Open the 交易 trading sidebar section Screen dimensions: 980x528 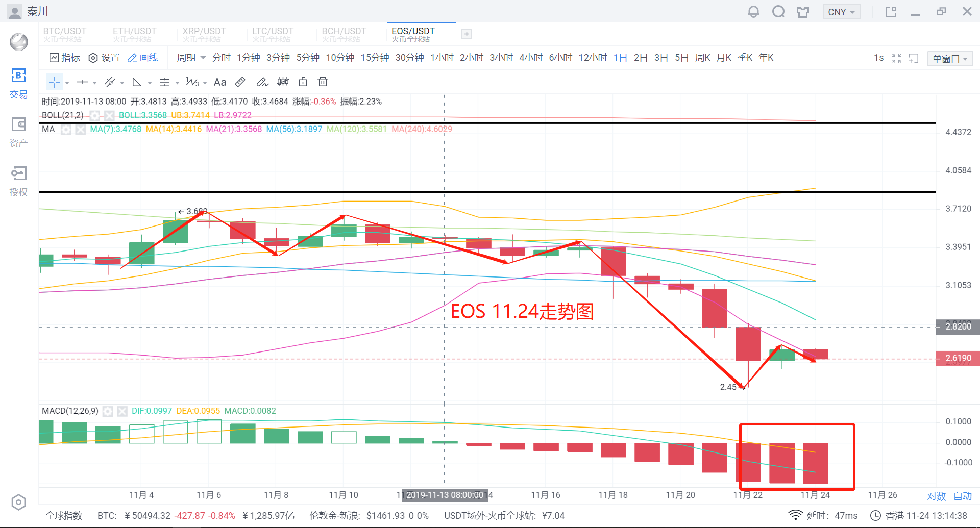click(18, 84)
